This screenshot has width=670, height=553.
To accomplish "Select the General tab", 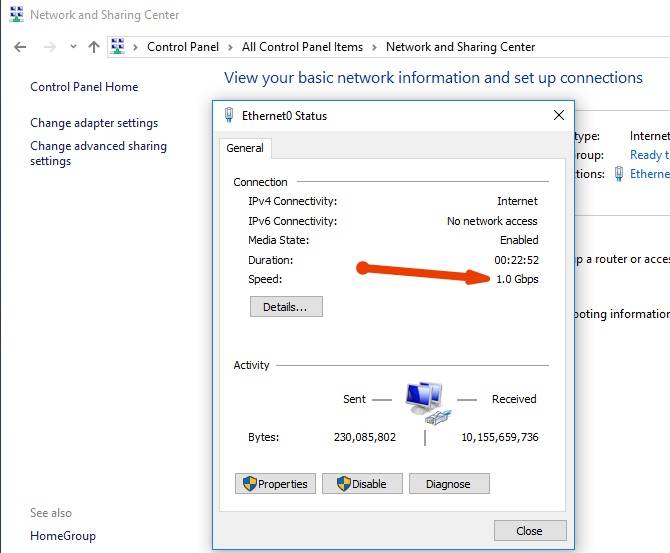I will pos(245,148).
